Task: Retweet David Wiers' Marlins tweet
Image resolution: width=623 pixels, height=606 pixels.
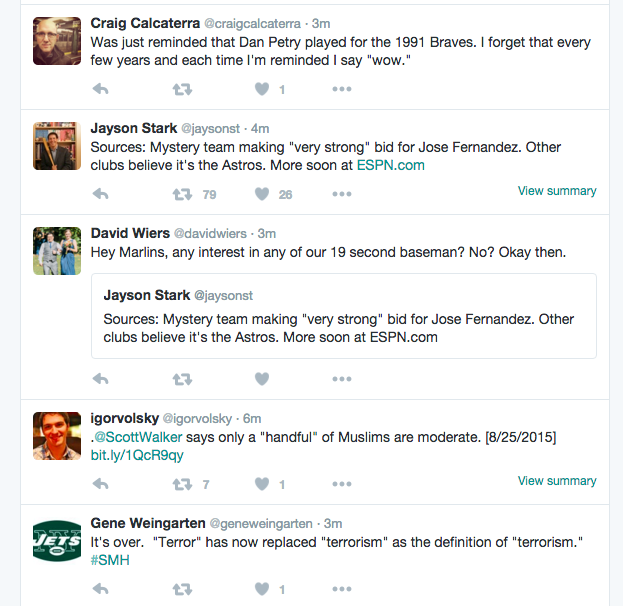Action: coord(182,379)
